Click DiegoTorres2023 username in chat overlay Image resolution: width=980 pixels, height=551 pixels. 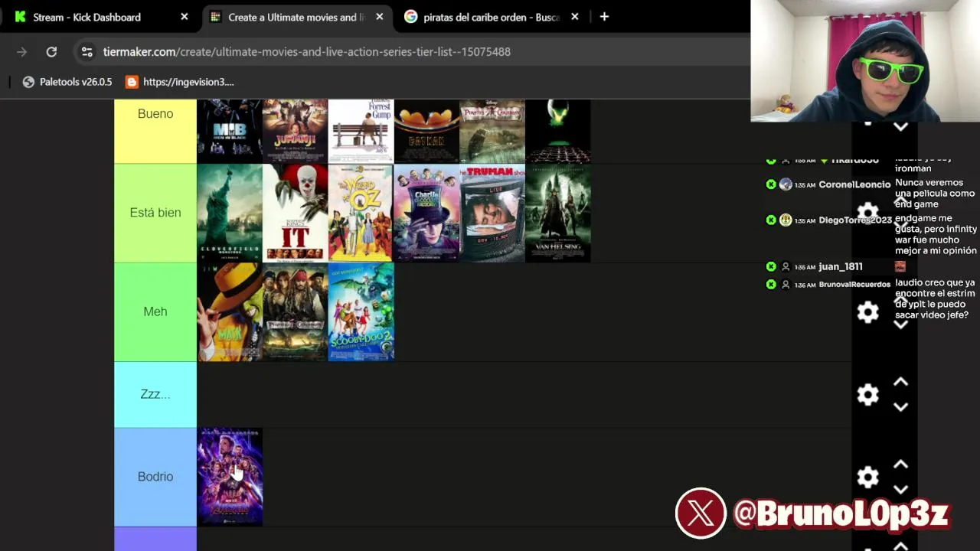coord(855,220)
